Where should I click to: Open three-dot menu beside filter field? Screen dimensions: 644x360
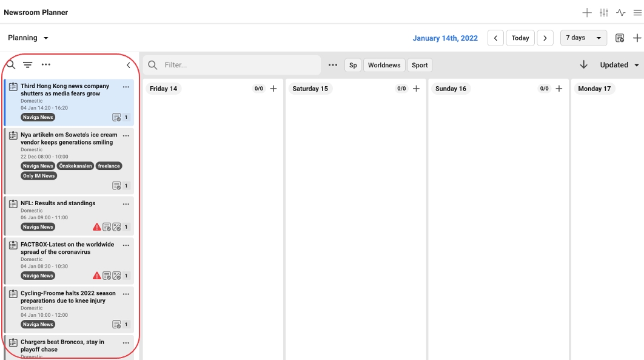tap(333, 65)
